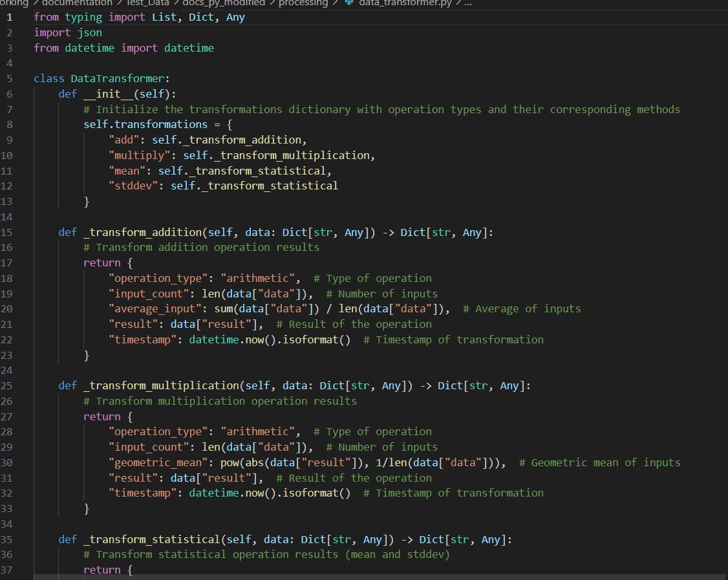Expand the breadcrumb ellipsis symbol entry

468,3
